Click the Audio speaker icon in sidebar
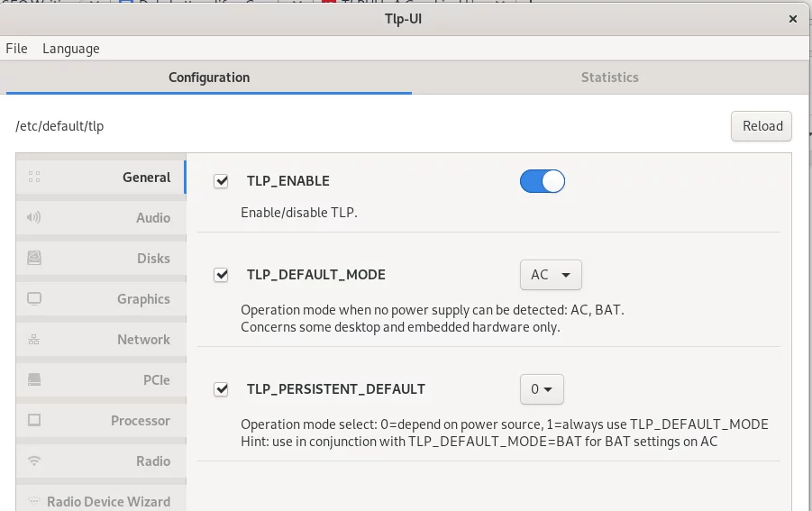Viewport: 812px width, 511px height. 34,217
